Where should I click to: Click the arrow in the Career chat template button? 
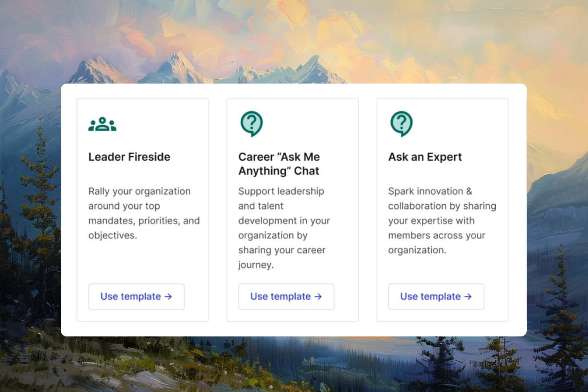click(x=318, y=297)
